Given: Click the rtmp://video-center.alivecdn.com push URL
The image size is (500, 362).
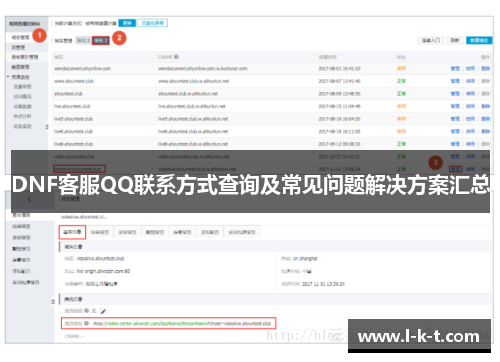Looking at the screenshot, I should [182, 324].
